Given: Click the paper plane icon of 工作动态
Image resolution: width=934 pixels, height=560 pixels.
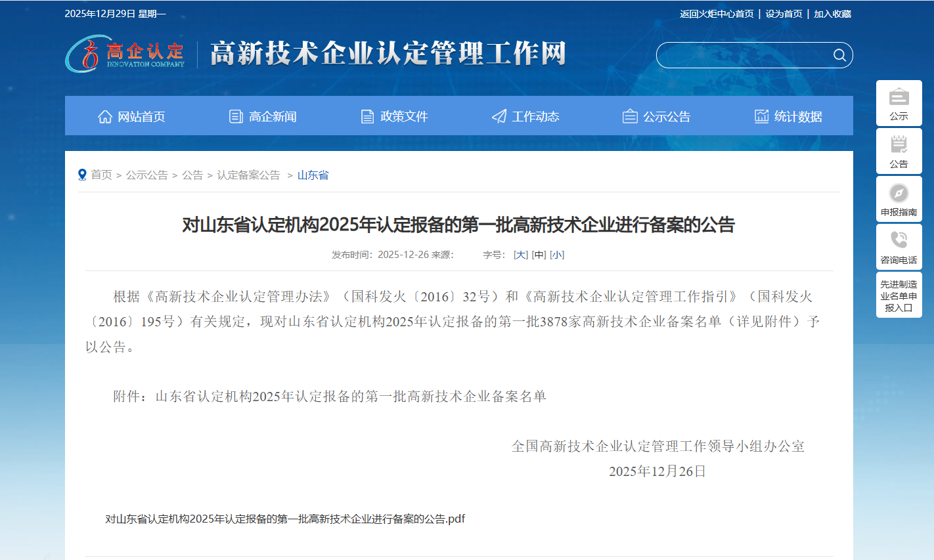Looking at the screenshot, I should coord(499,116).
